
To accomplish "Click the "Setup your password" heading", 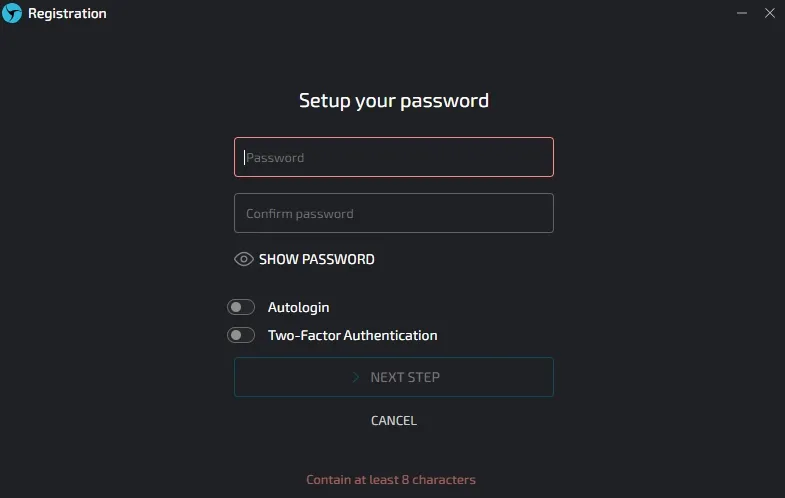I will click(x=394, y=100).
